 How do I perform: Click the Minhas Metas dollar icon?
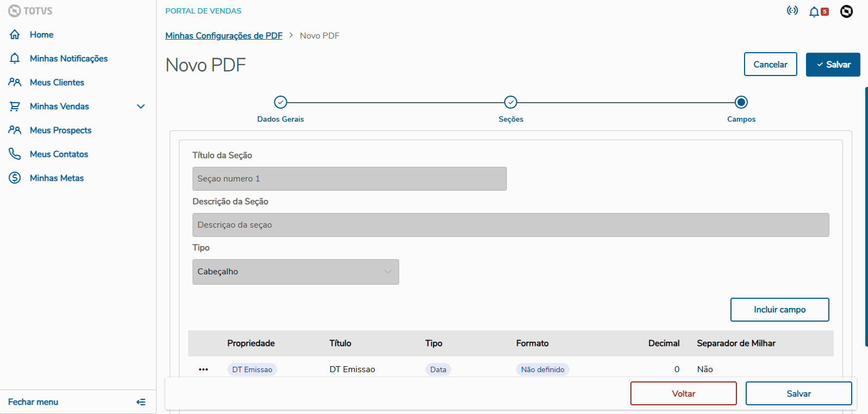(x=15, y=178)
